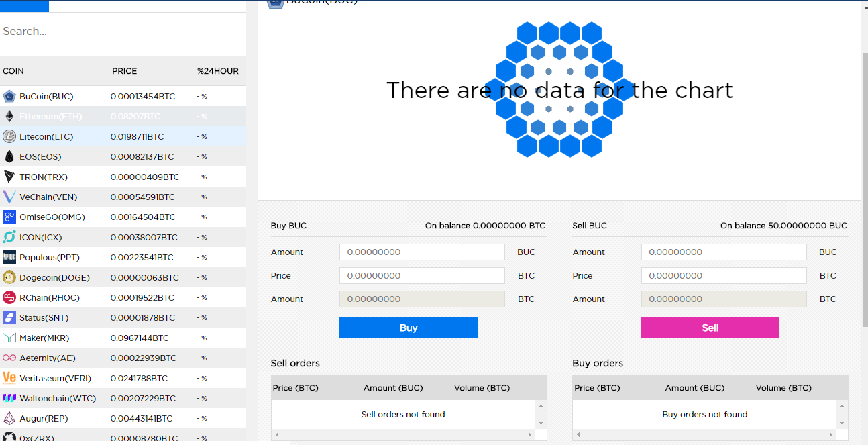This screenshot has height=445, width=868.
Task: Focus the coin Search field
Action: [123, 32]
